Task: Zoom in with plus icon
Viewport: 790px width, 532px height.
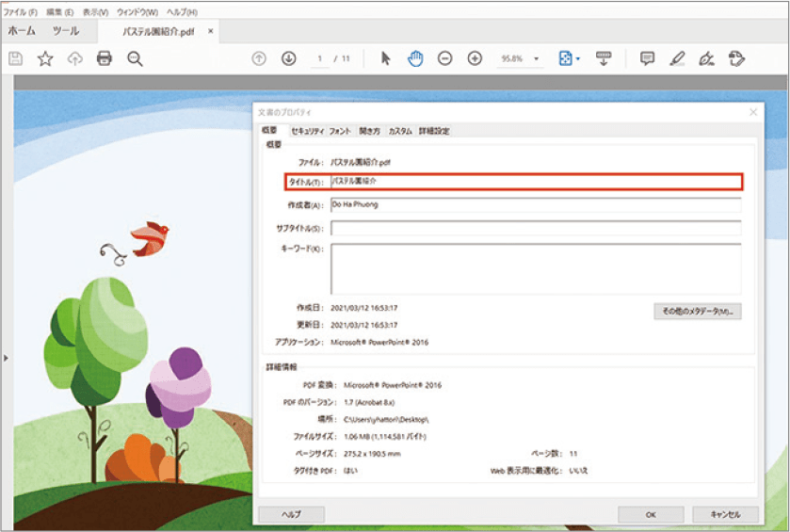Action: [475, 58]
